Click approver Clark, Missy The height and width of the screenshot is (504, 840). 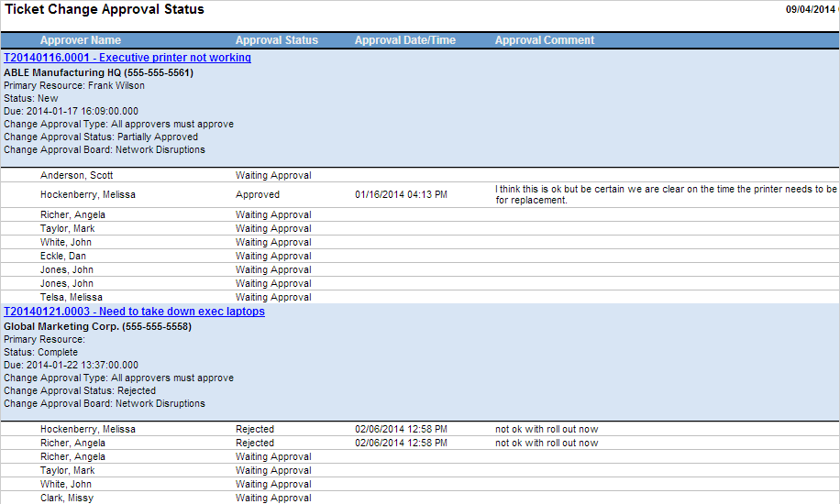point(67,498)
